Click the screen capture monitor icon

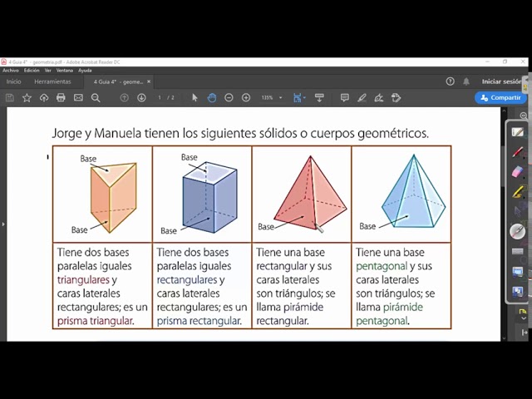coord(517,272)
